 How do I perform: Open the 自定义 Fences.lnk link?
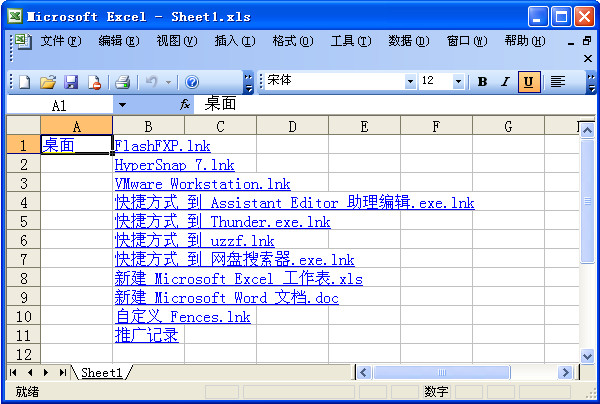[x=183, y=317]
